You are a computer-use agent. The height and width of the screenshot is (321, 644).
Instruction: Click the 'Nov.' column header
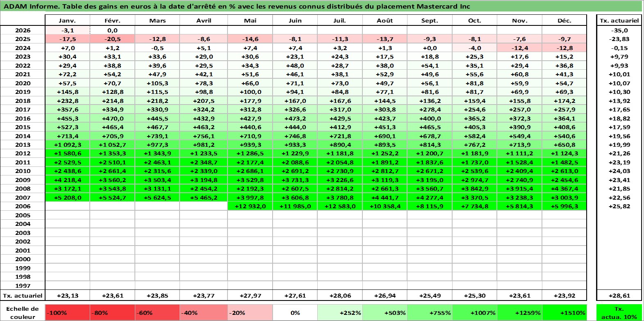coord(519,20)
